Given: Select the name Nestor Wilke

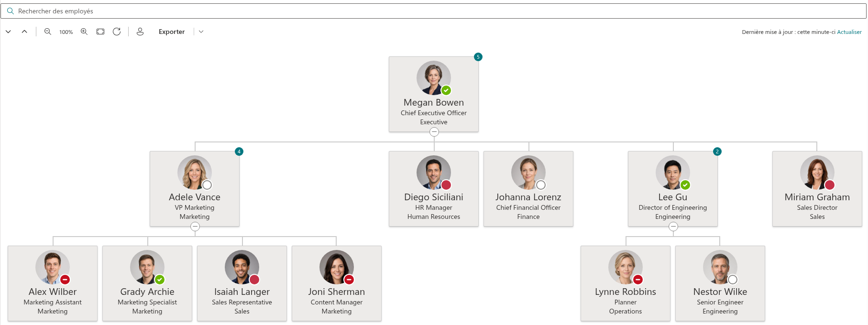Looking at the screenshot, I should pos(720,292).
